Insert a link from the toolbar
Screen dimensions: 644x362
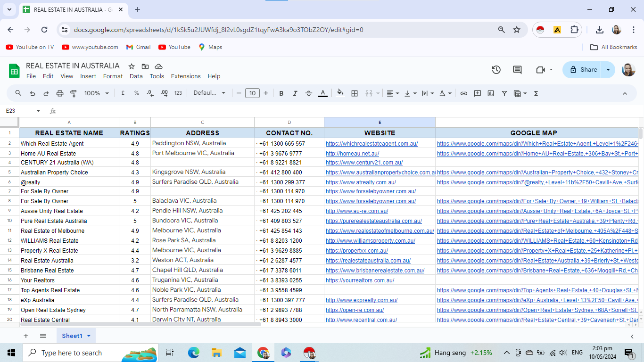(464, 93)
